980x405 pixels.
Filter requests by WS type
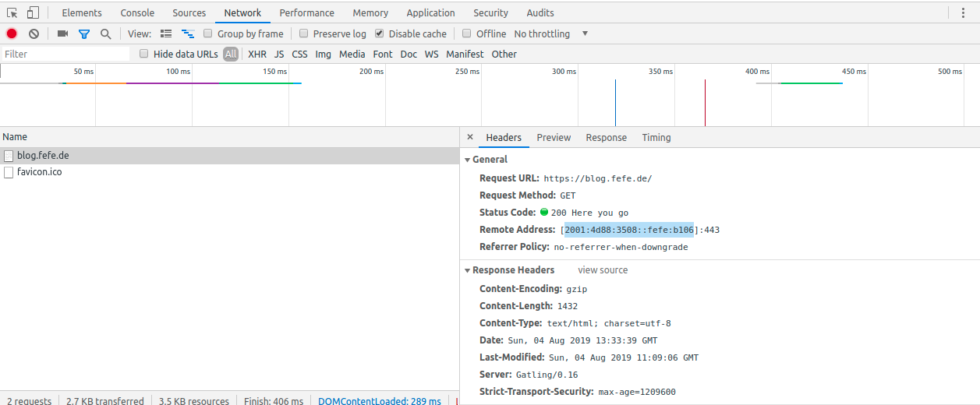click(x=432, y=54)
